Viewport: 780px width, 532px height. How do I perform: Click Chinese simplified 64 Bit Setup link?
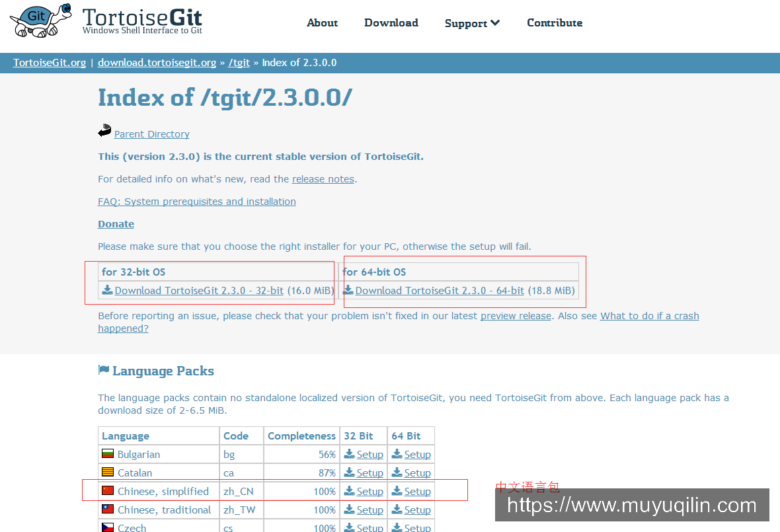coord(417,491)
